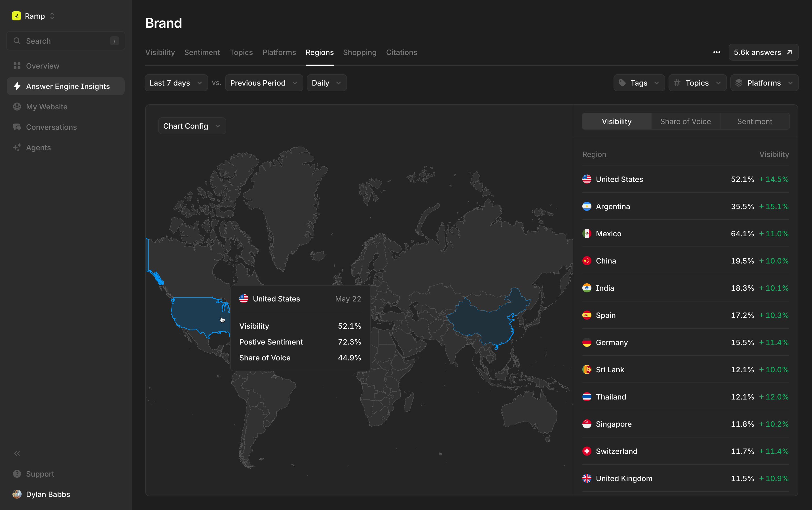
Task: Click the Agents sparkle icon
Action: (x=17, y=147)
